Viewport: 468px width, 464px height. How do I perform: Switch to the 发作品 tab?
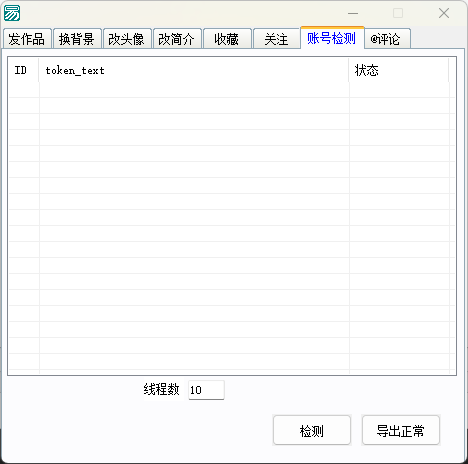click(x=27, y=39)
